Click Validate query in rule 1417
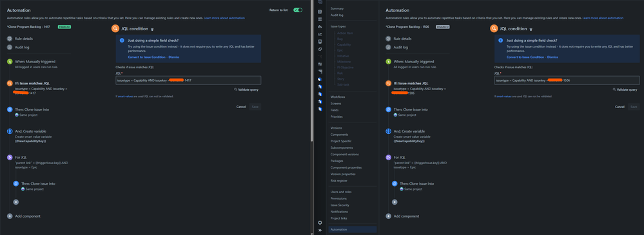644x235 pixels. click(x=246, y=89)
